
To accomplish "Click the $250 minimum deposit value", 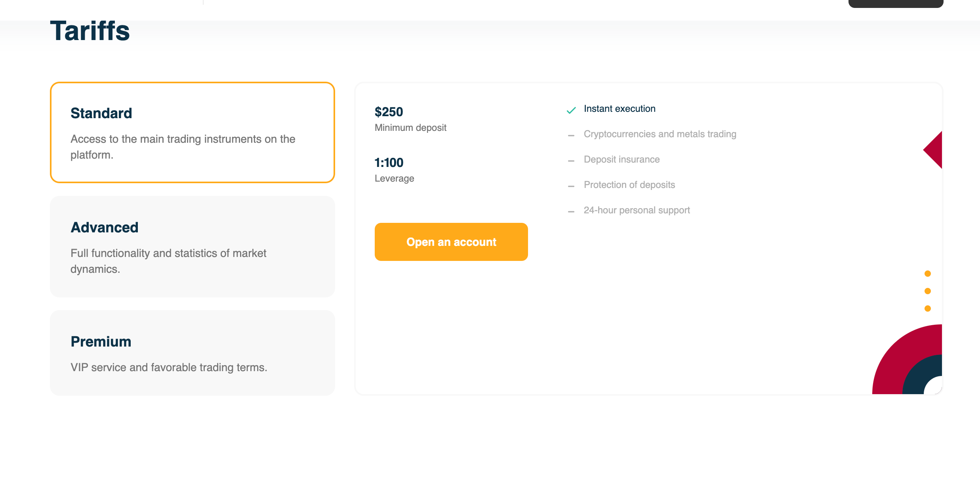I will point(389,112).
